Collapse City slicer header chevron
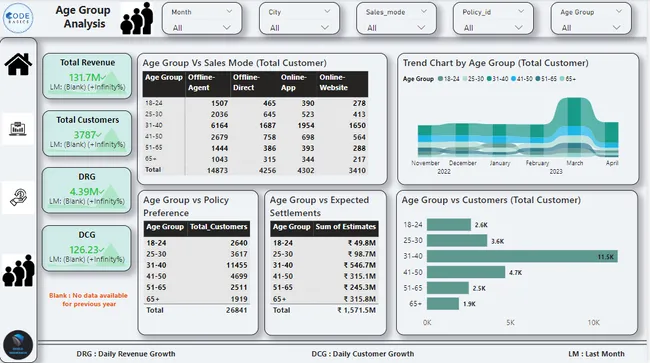 (327, 12)
